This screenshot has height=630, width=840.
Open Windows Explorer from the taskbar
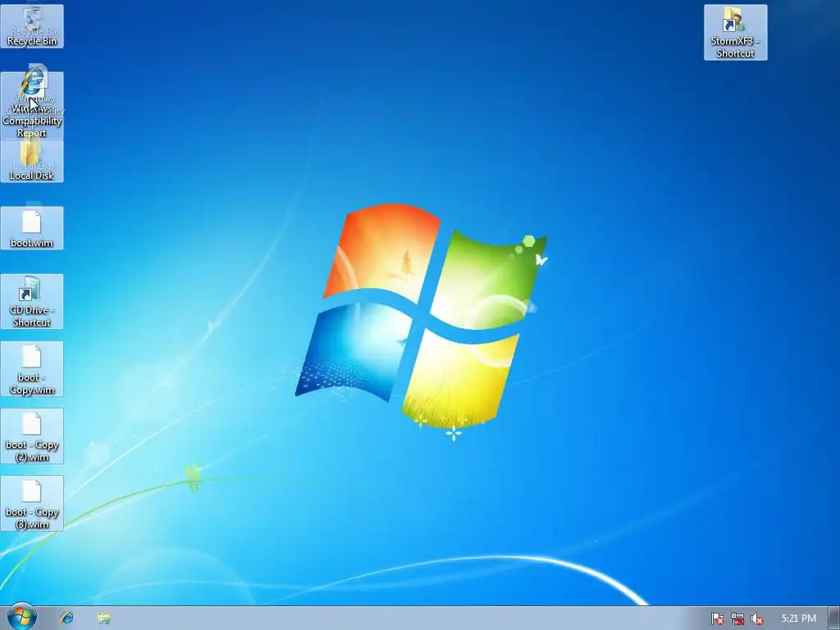point(104,619)
